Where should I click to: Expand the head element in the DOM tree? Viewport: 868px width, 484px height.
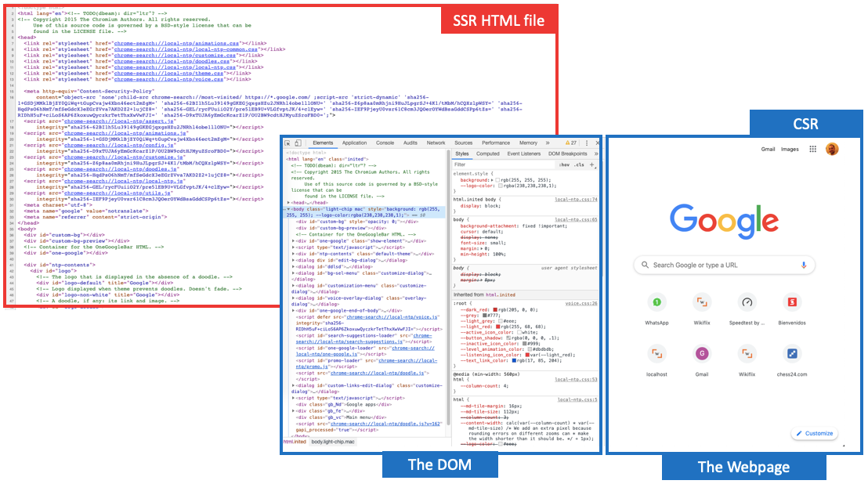coord(288,203)
